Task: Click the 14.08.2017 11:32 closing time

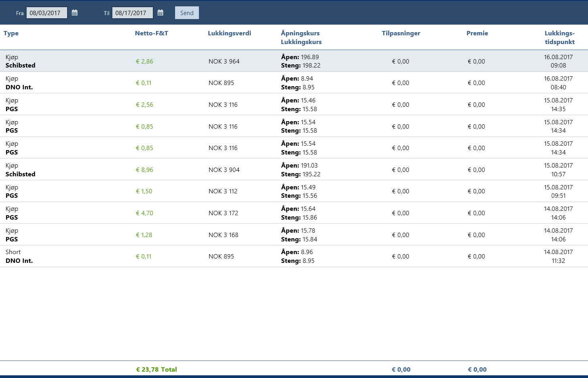Action: click(558, 256)
